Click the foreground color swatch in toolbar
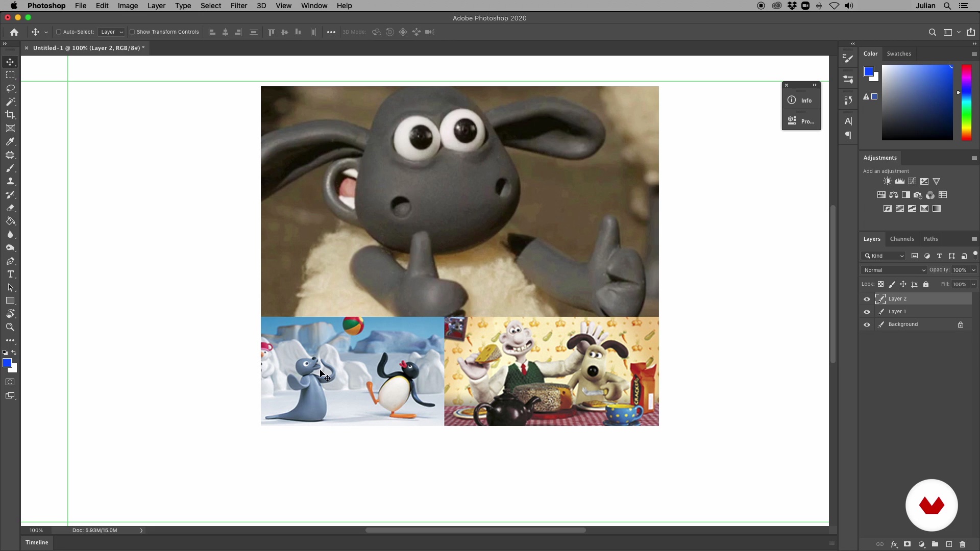980x551 pixels. [7, 363]
